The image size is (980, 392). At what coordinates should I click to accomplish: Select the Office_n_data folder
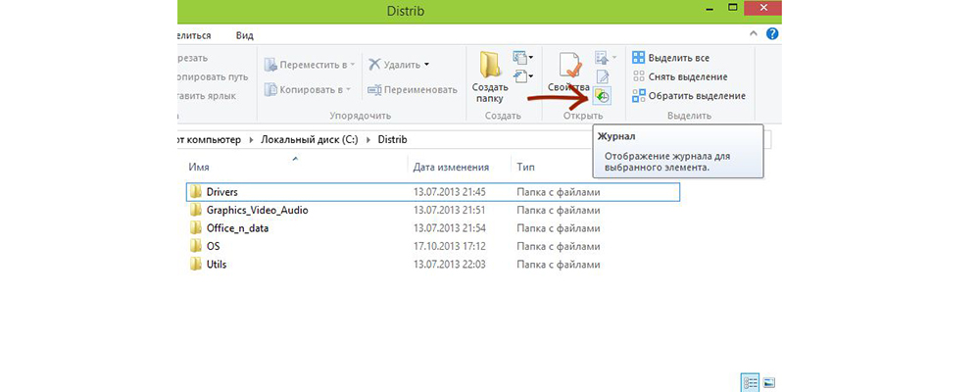(237, 228)
